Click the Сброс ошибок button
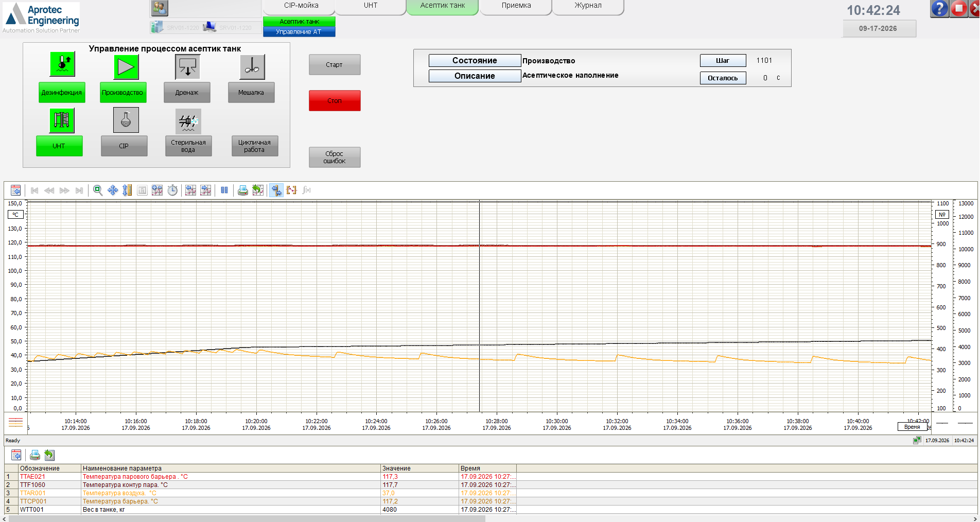980x522 pixels. coord(335,158)
